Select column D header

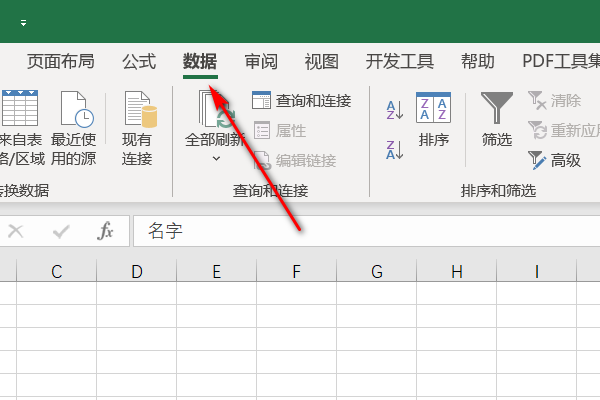pyautogui.click(x=137, y=271)
